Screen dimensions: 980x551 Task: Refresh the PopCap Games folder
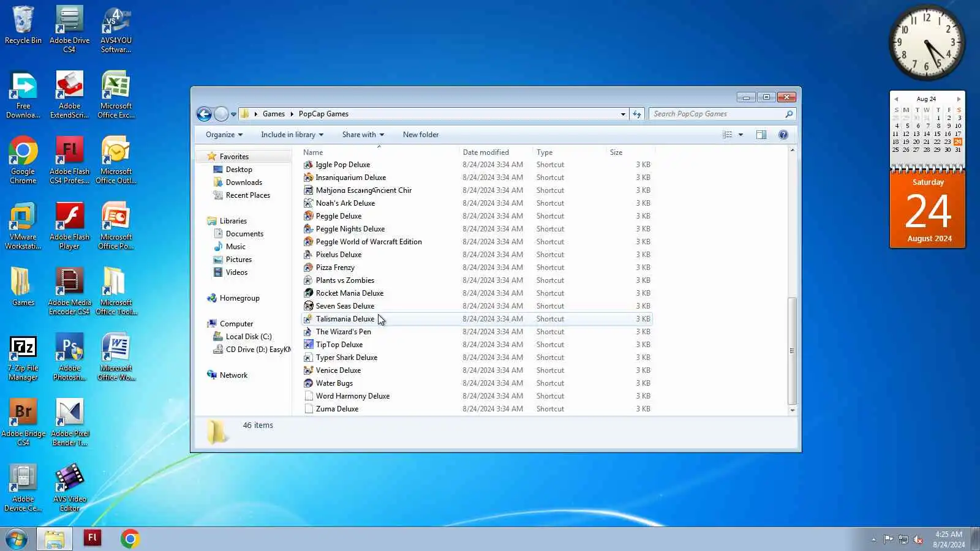point(637,114)
